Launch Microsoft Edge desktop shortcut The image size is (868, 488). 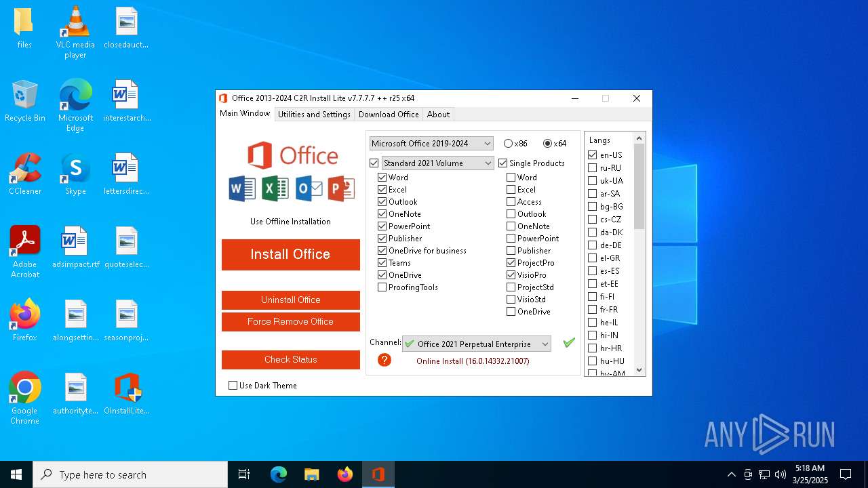[75, 106]
